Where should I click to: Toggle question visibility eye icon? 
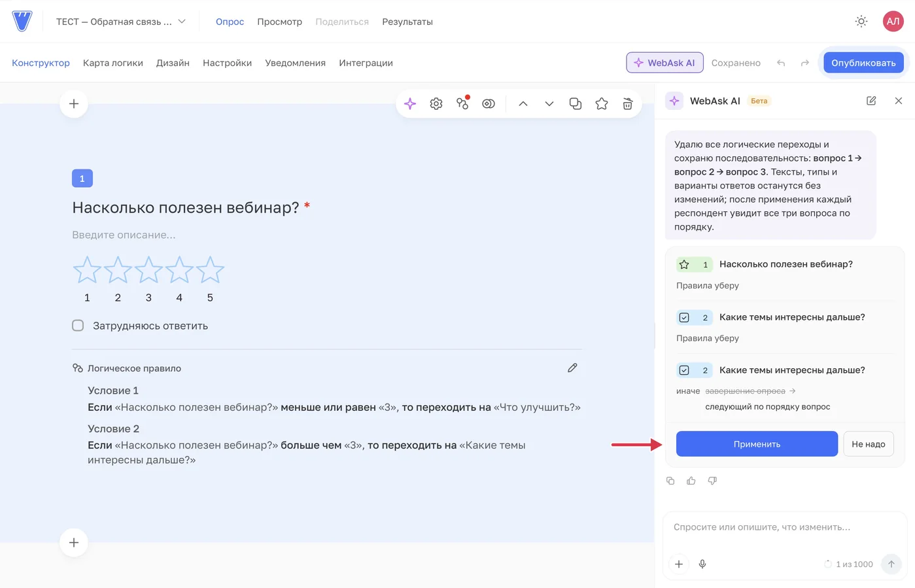click(x=489, y=103)
